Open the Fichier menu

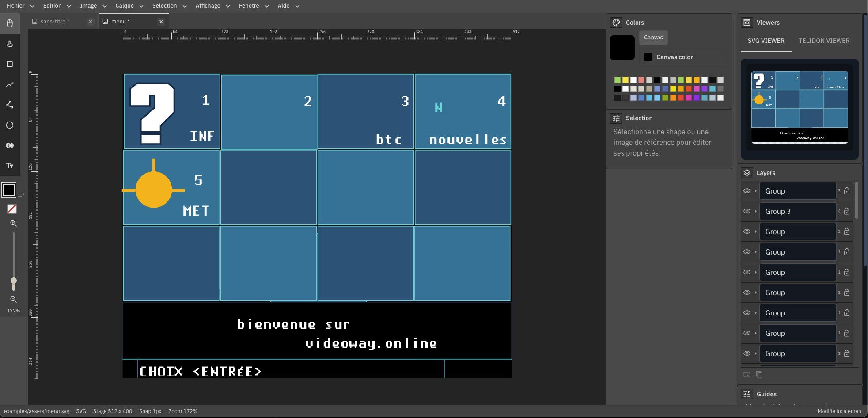click(x=20, y=6)
